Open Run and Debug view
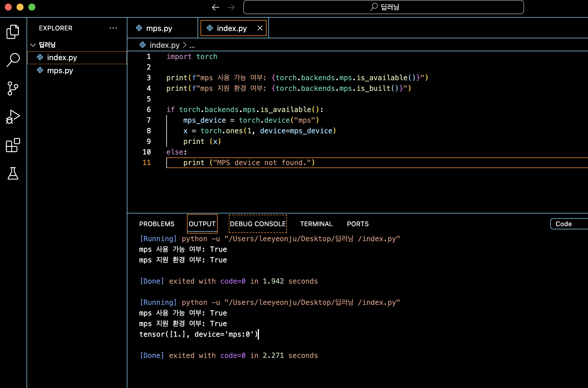 [x=13, y=117]
